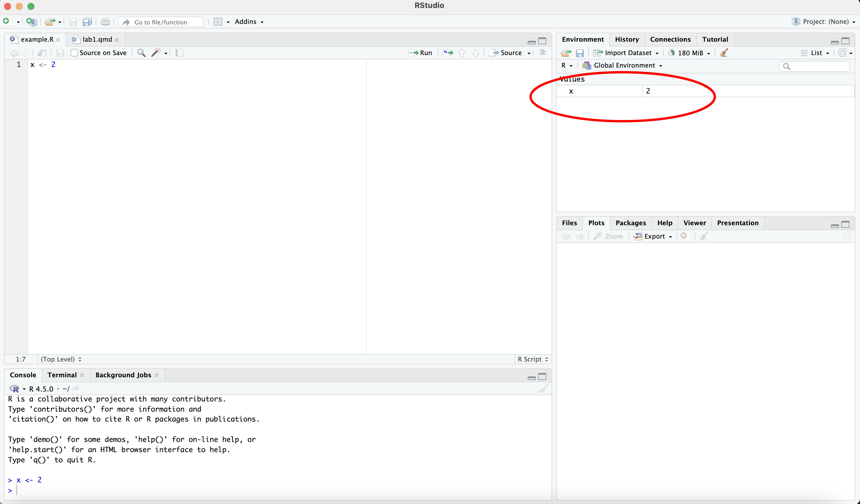Click the create new project icon
Screen dimensions: 860x504
pyautogui.click(x=31, y=22)
